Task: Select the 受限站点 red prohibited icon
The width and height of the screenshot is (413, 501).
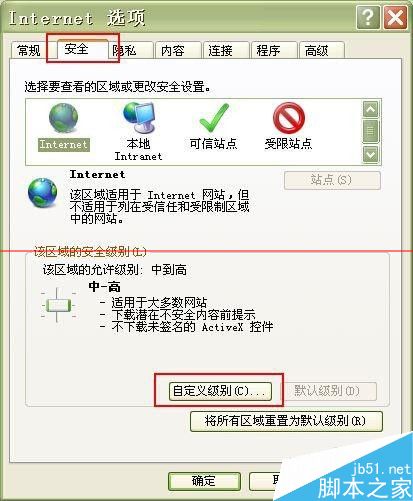Action: (x=289, y=118)
